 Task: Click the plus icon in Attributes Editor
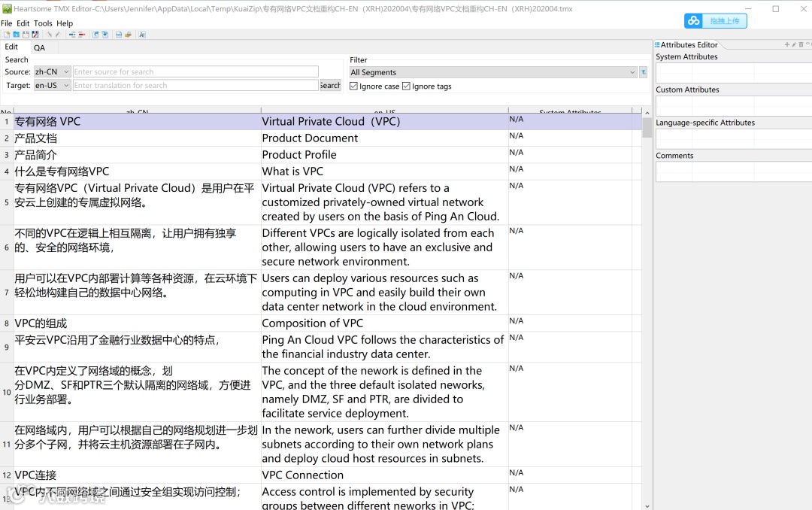click(x=787, y=44)
